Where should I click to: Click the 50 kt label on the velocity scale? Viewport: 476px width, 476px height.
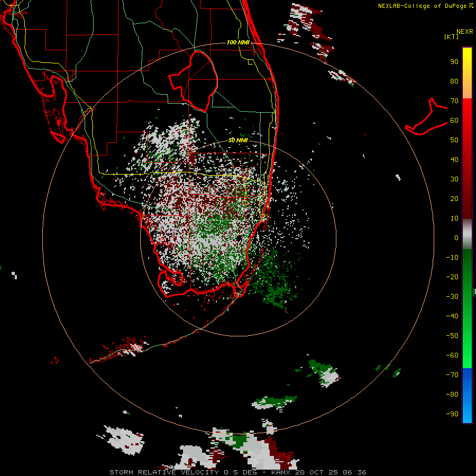click(454, 140)
